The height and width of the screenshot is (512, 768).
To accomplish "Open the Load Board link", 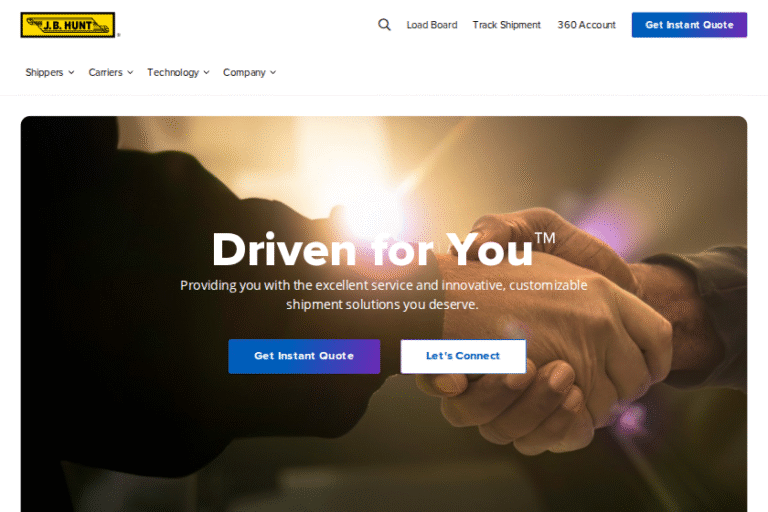I will coord(432,25).
